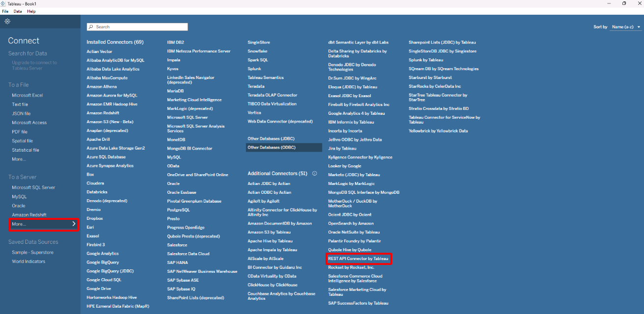This screenshot has height=314, width=644.
Task: Open the Help menu
Action: pyautogui.click(x=31, y=11)
